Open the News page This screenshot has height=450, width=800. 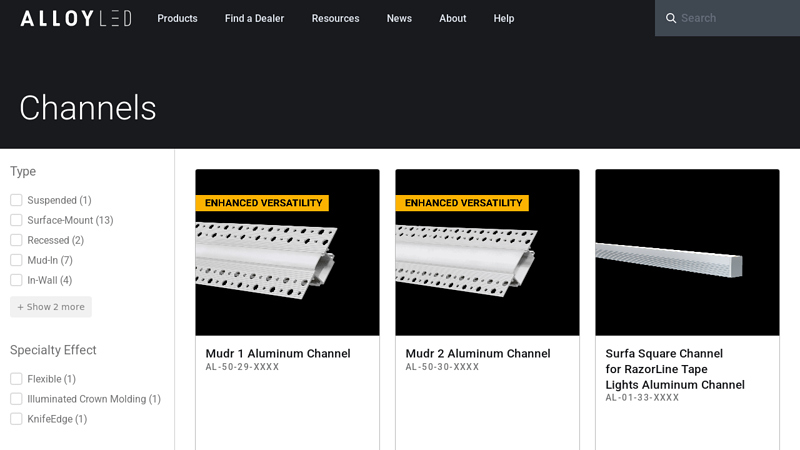[x=399, y=18]
